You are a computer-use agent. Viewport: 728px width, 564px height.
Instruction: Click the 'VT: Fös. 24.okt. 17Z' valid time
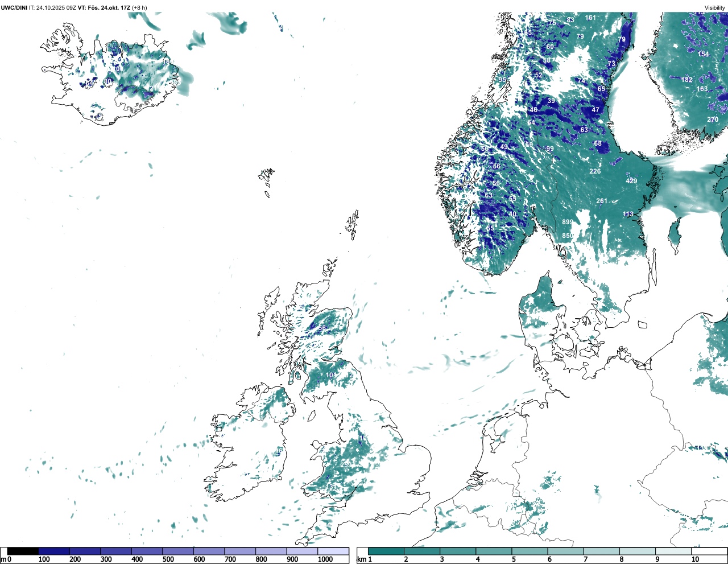pos(104,7)
